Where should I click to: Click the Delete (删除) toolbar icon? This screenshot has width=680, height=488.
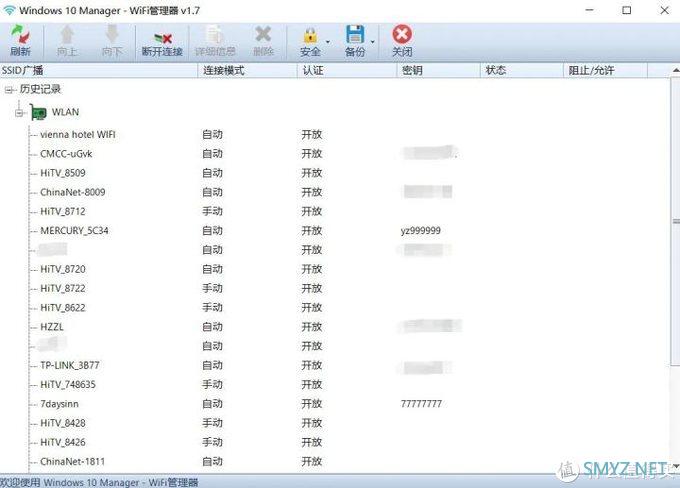pos(263,34)
